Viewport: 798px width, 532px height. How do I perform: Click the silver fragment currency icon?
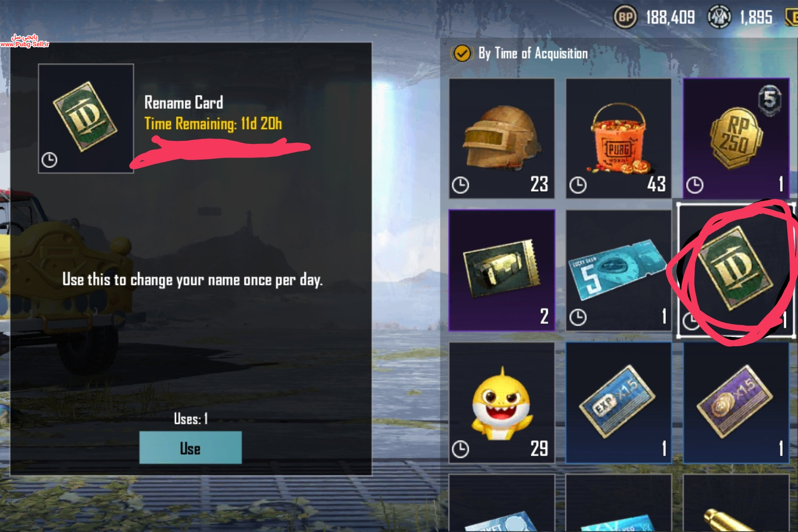click(719, 17)
